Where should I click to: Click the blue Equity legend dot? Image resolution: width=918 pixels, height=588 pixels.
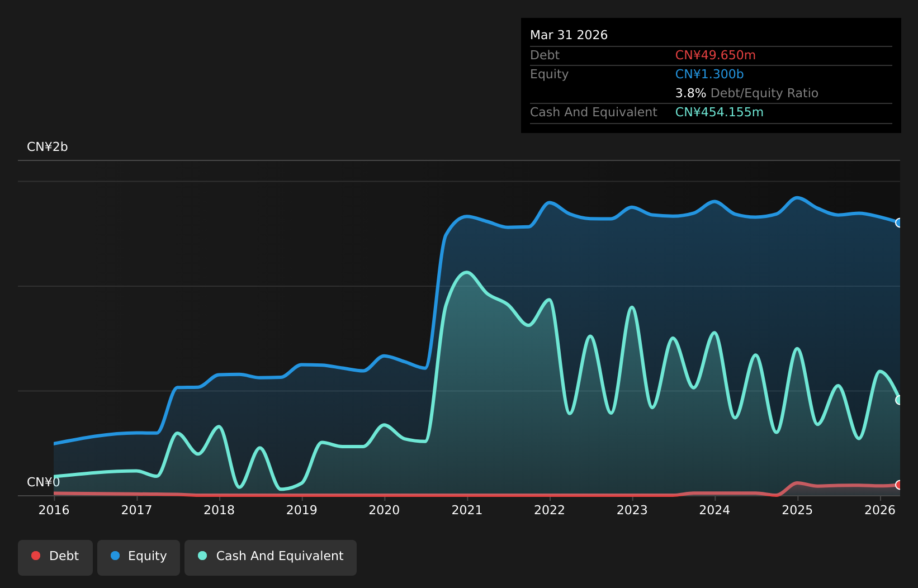tap(115, 556)
